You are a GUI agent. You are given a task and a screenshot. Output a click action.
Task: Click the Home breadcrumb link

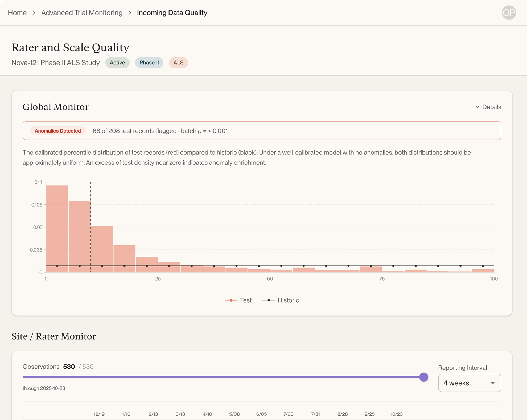(17, 13)
